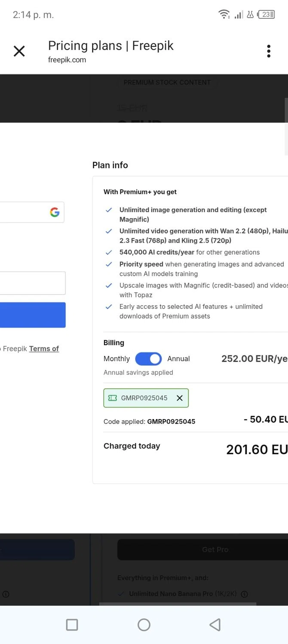Select the Annual billing label

(x=178, y=358)
